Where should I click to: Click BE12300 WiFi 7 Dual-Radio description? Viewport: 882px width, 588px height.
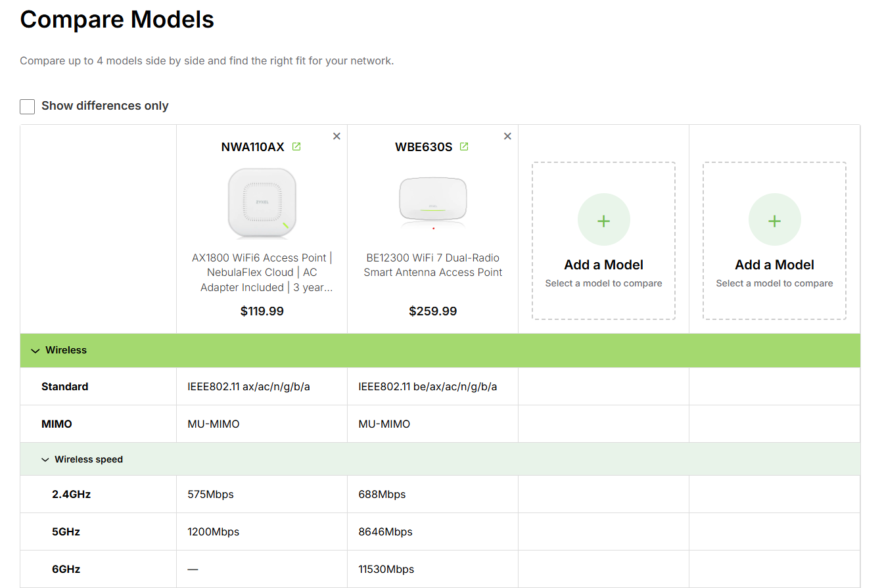point(433,265)
